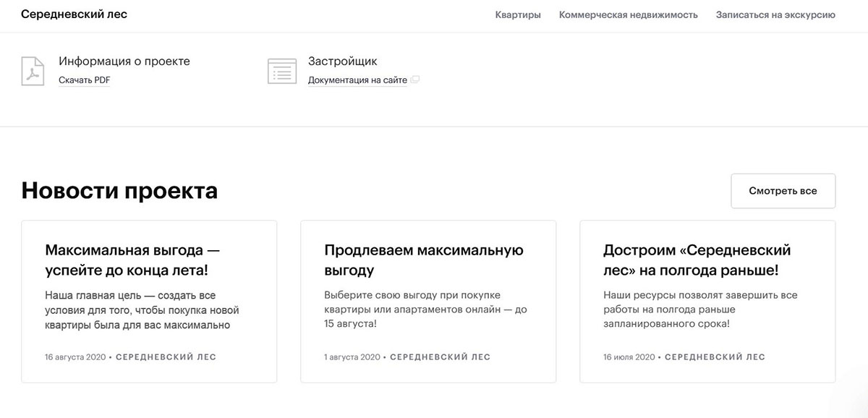
Task: Click the Застройщик heading
Action: (x=343, y=61)
